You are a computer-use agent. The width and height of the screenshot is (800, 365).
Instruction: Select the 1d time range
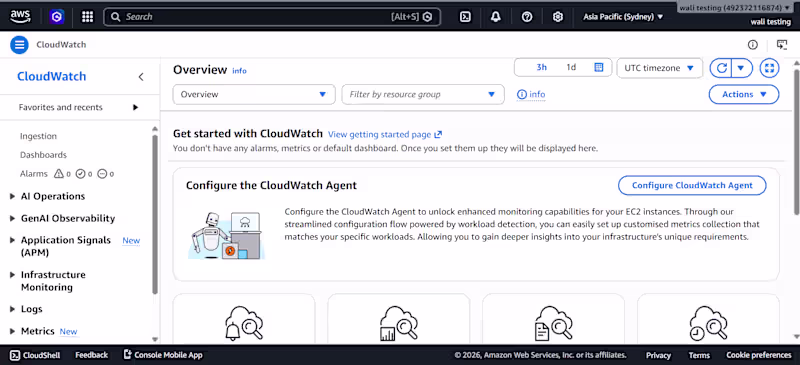(571, 67)
